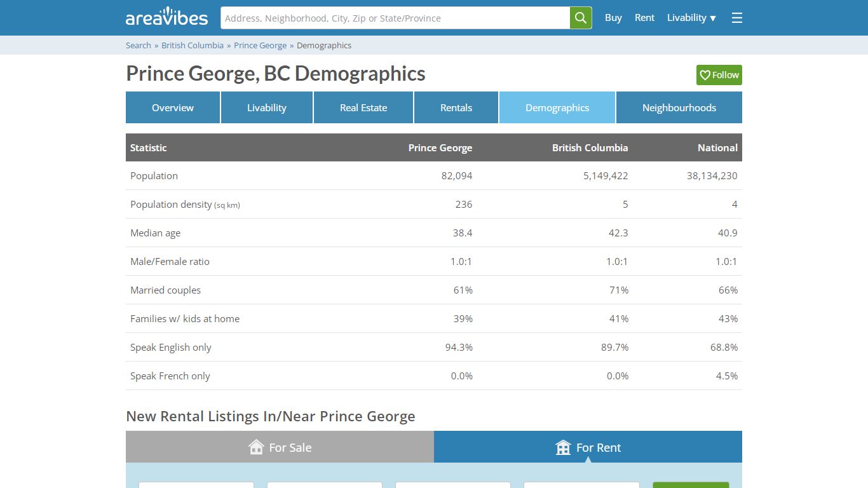Click the Median age row label

tap(156, 233)
